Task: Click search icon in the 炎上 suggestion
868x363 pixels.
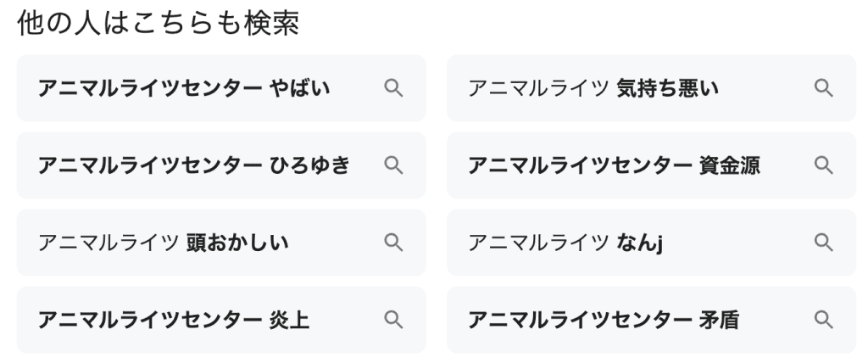Action: [392, 320]
